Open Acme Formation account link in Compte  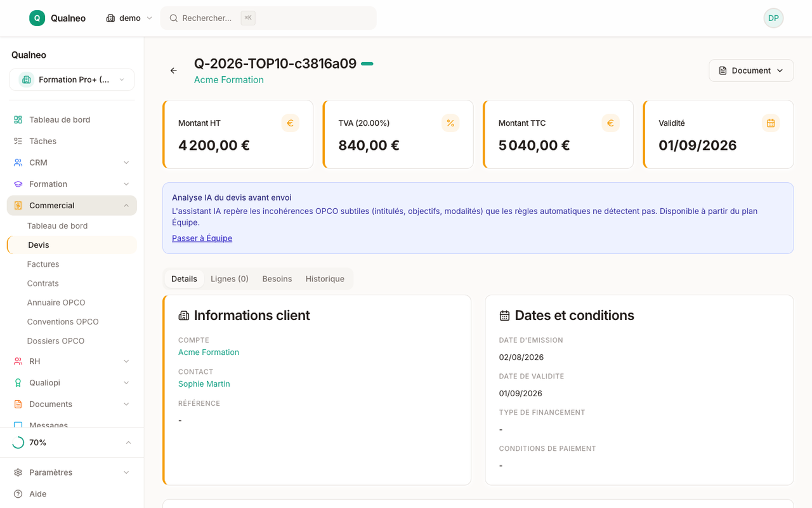(x=209, y=352)
